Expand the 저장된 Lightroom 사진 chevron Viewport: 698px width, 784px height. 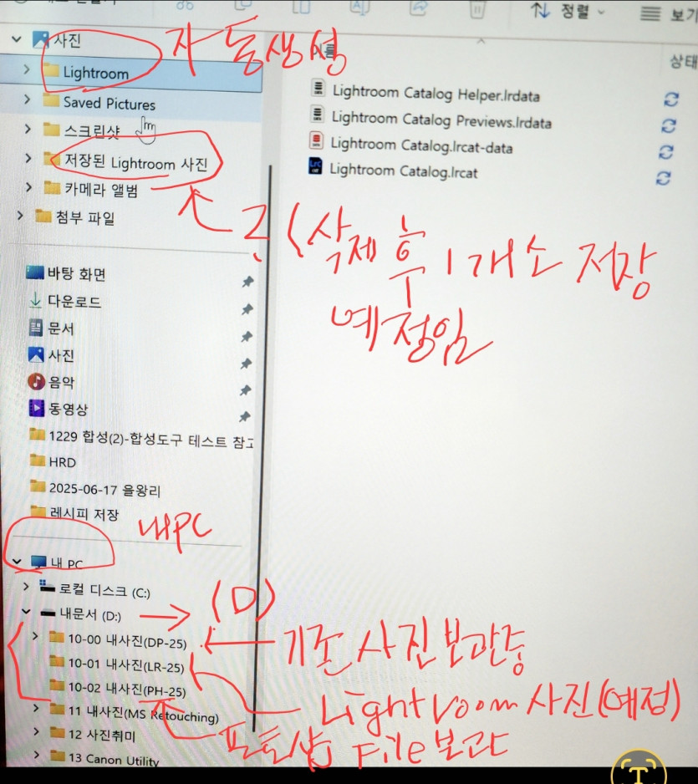point(28,159)
